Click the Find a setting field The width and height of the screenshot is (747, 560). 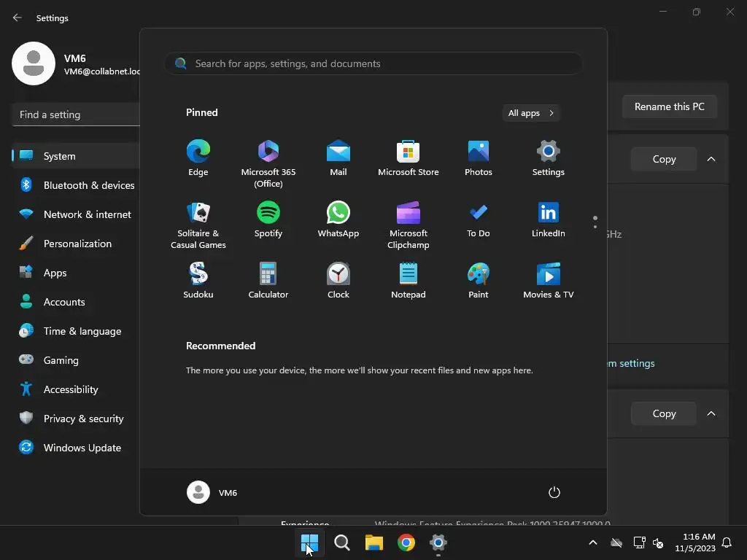pos(76,114)
